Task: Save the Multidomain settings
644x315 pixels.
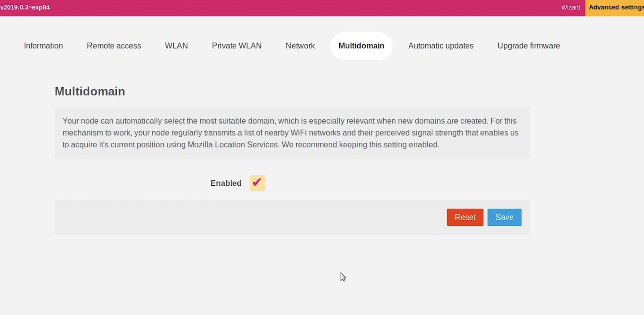Action: pyautogui.click(x=504, y=217)
